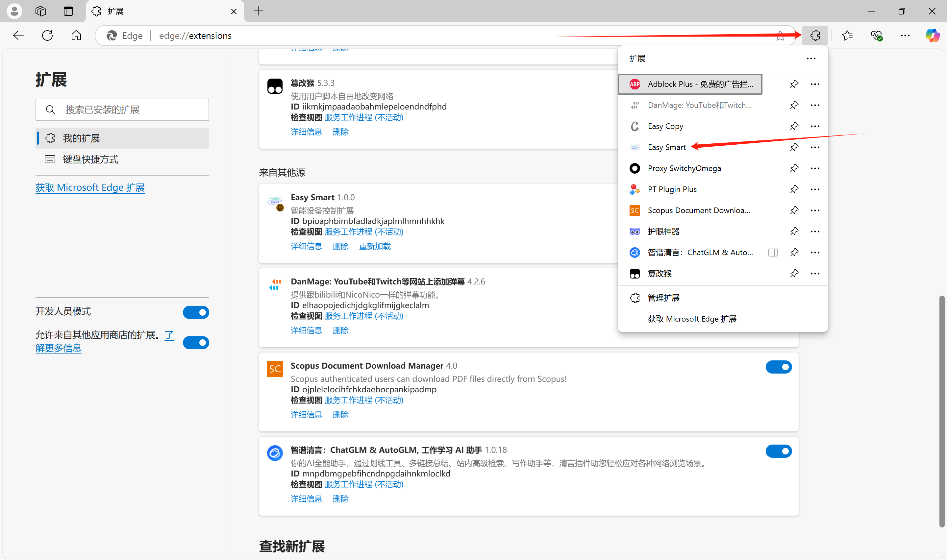Pin 篡改猴 to the toolbar
This screenshot has height=560, width=947.
tap(794, 273)
